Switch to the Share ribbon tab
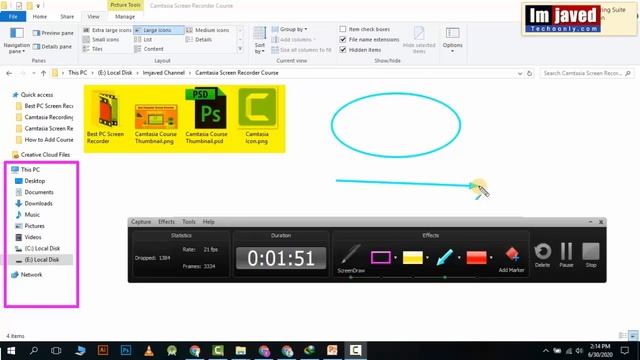Image resolution: width=640 pixels, height=360 pixels. (x=67, y=17)
